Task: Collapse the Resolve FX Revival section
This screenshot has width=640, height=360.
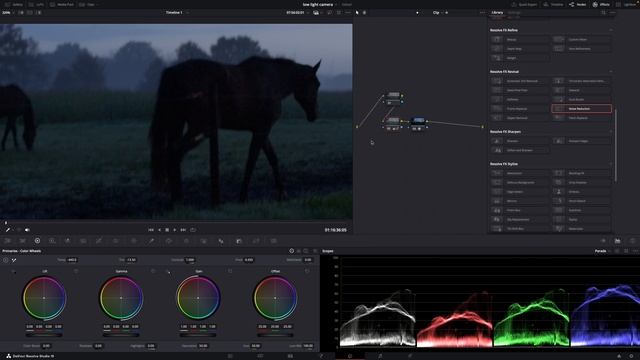Action: point(611,71)
